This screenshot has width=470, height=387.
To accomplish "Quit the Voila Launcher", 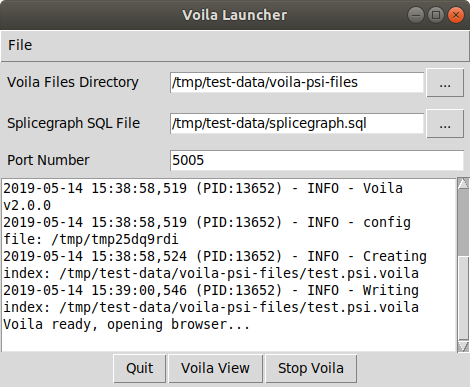I will (x=140, y=369).
